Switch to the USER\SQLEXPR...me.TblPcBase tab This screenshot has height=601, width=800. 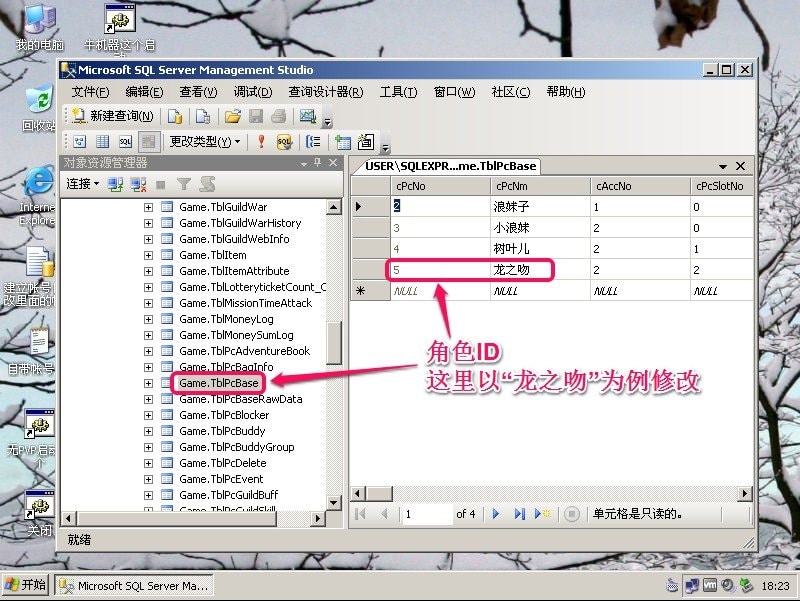coord(451,167)
